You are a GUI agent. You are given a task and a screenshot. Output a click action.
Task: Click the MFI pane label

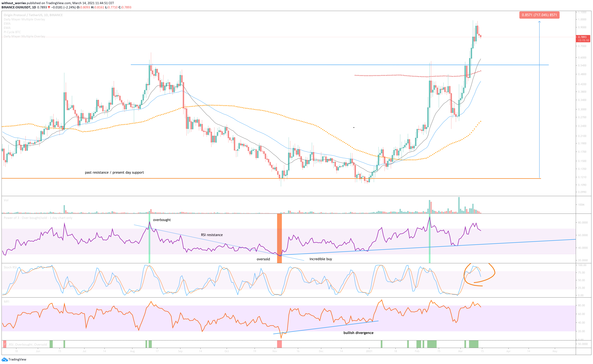click(7, 302)
